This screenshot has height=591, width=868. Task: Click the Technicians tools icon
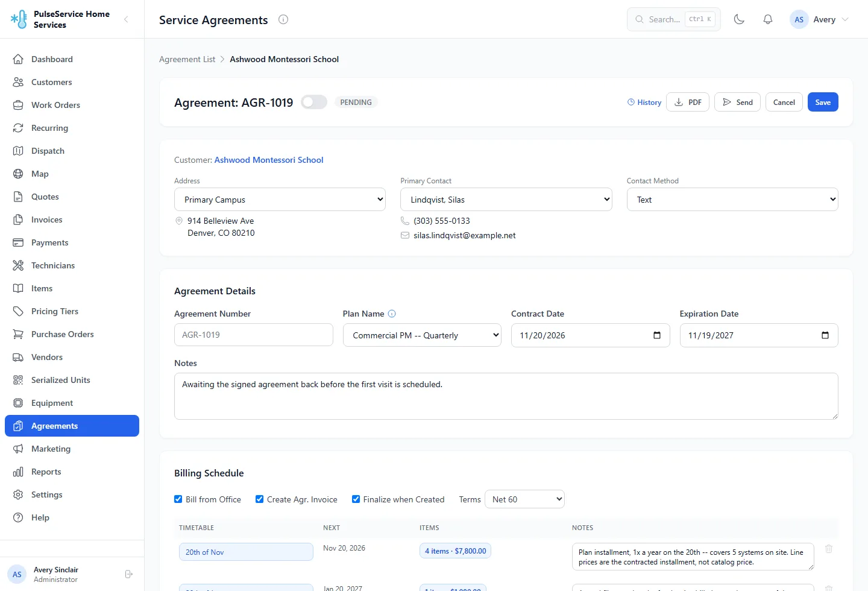(x=18, y=265)
